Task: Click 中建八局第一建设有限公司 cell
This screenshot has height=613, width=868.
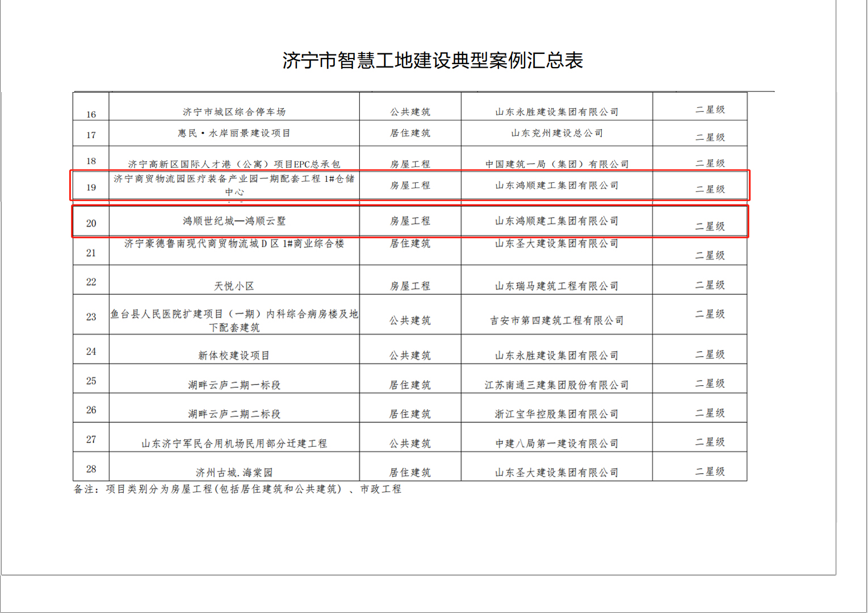Action: (x=556, y=444)
